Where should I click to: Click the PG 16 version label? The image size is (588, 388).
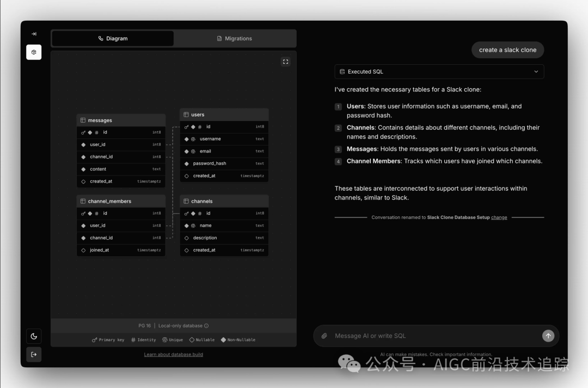tap(144, 326)
